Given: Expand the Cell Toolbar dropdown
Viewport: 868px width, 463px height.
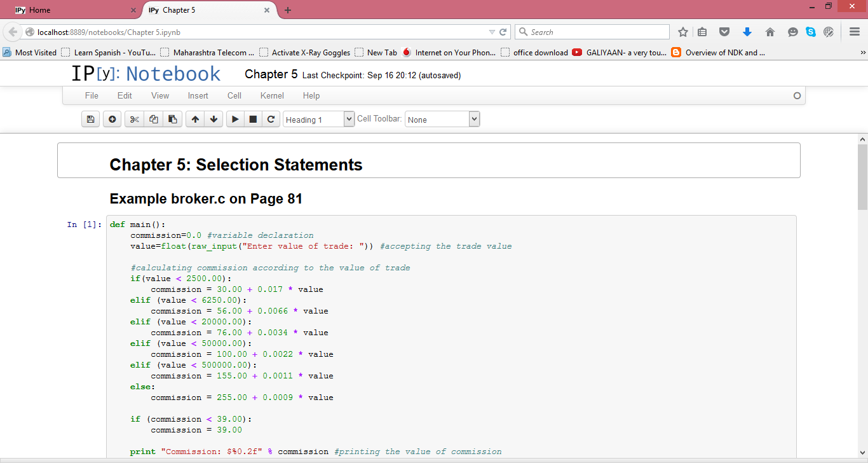Looking at the screenshot, I should (442, 120).
